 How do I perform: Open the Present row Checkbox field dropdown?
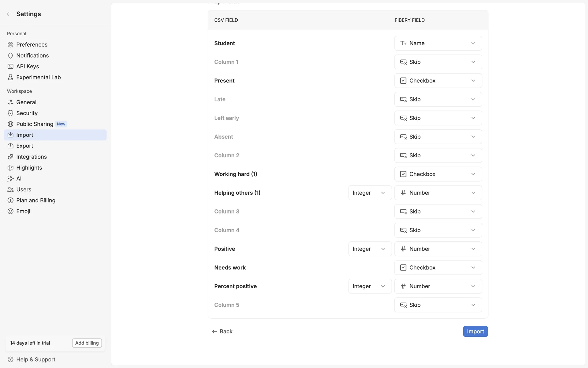438,81
